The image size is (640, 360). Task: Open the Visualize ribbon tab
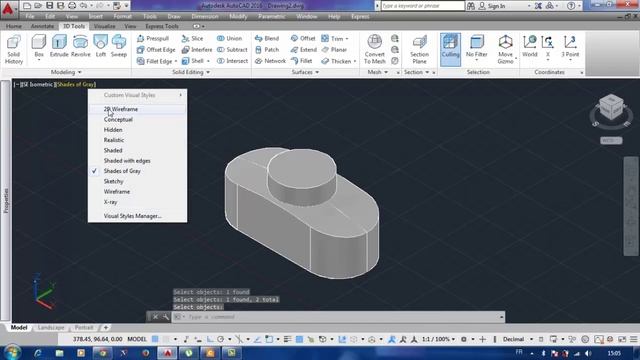coord(104,26)
